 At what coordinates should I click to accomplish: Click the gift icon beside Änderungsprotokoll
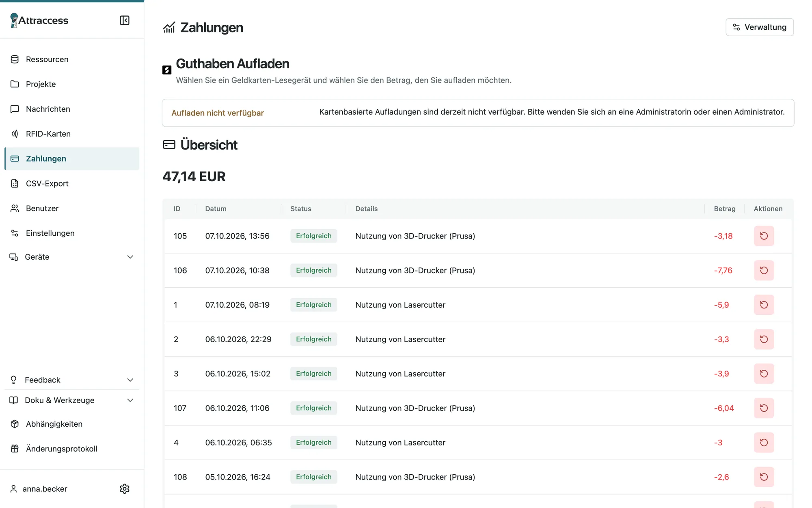15,449
